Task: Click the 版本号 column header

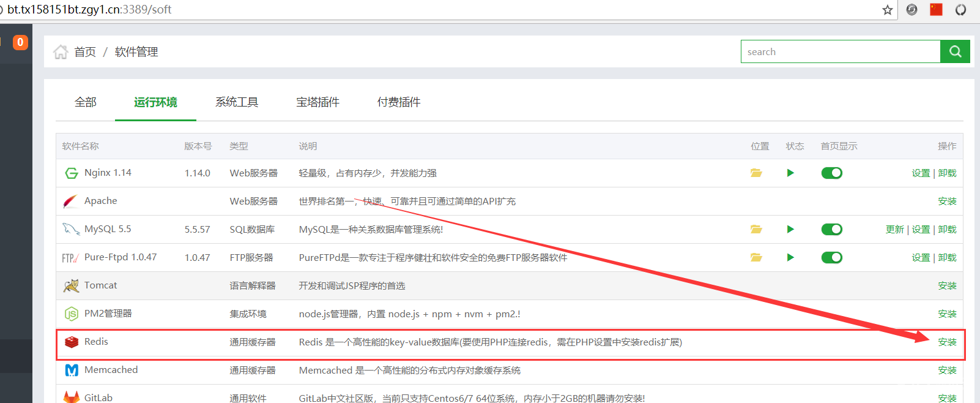Action: click(198, 146)
